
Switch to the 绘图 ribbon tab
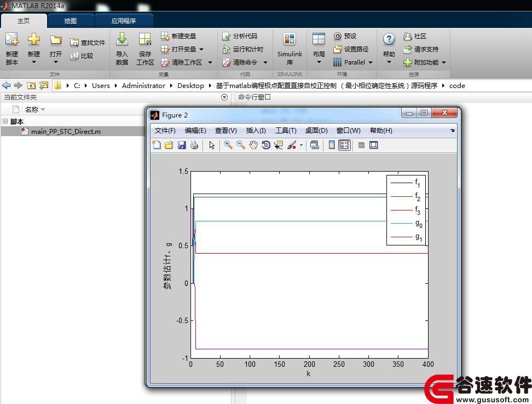point(71,21)
